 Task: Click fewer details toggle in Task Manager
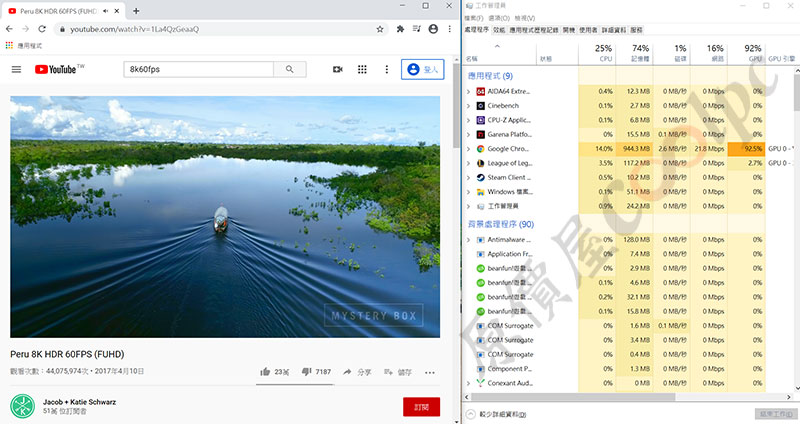coord(496,414)
